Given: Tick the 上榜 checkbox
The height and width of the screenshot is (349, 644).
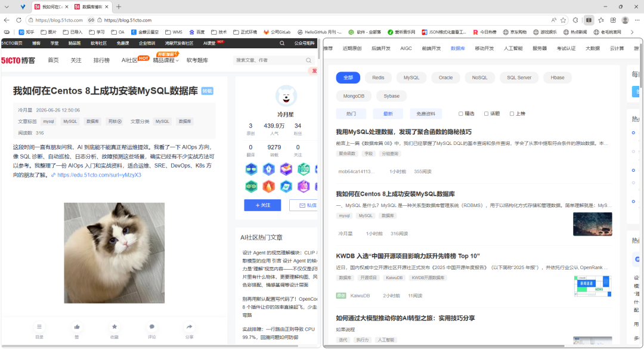Looking at the screenshot, I should pos(512,114).
